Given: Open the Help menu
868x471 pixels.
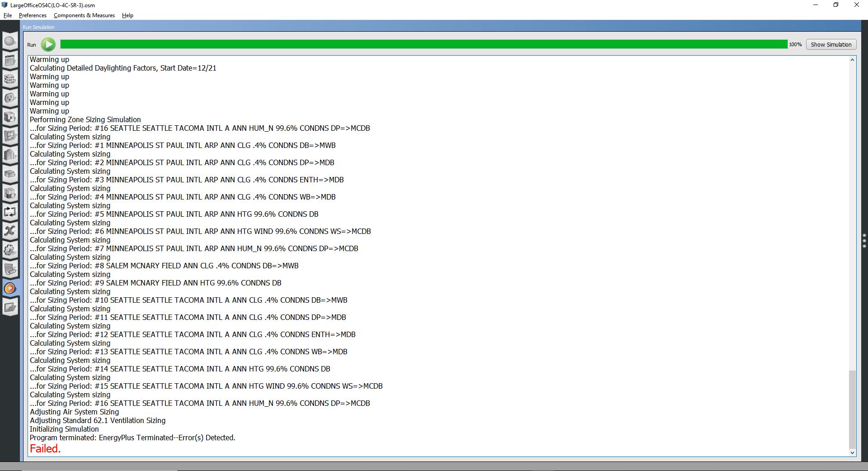Looking at the screenshot, I should pyautogui.click(x=127, y=15).
